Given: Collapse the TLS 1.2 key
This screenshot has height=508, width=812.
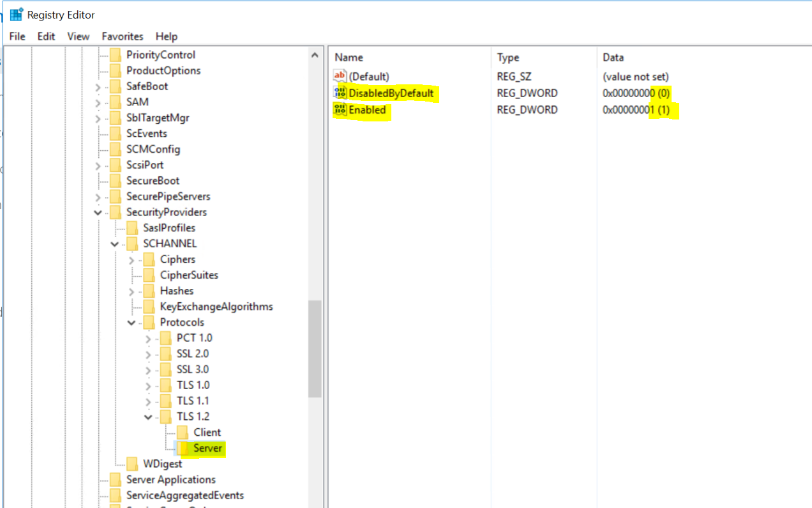Looking at the screenshot, I should 148,417.
